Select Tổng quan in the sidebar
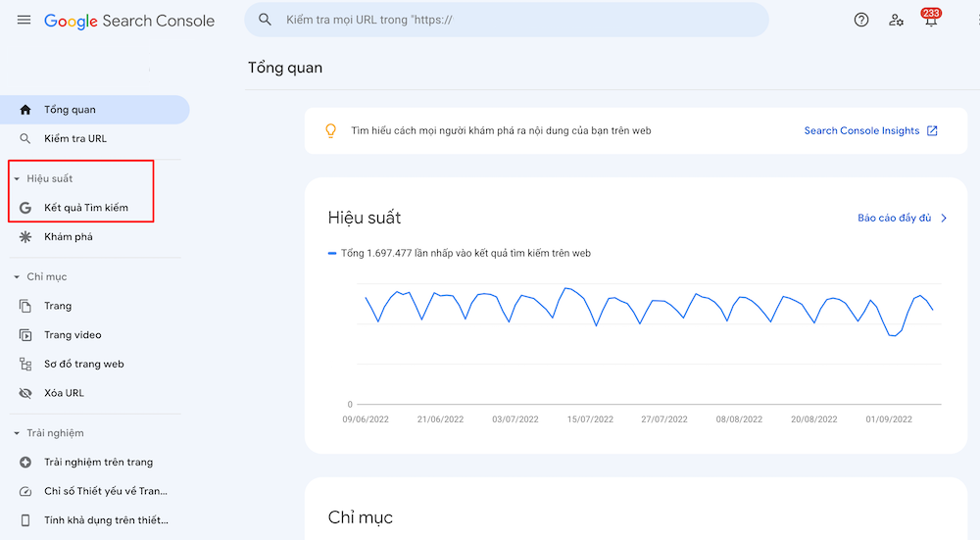Viewport: 980px width, 540px height. 70,110
